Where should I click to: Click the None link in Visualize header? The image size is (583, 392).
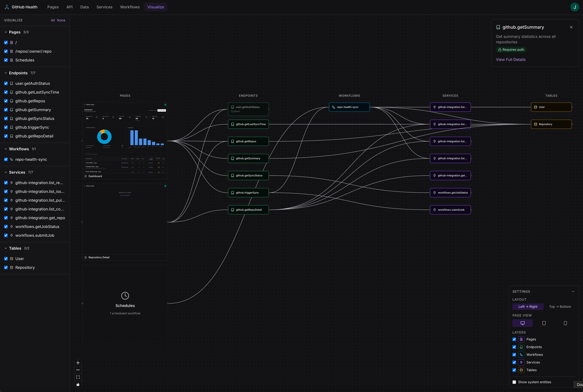[61, 20]
